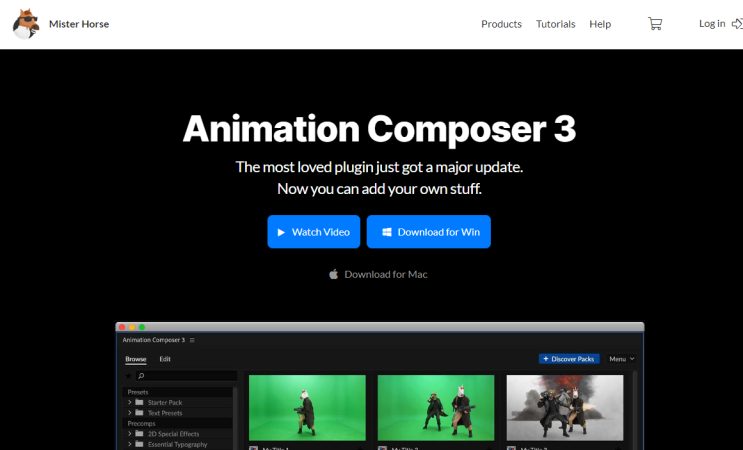Click the red close dot on preview window
Viewport: 743px width, 450px height.
pyautogui.click(x=122, y=327)
